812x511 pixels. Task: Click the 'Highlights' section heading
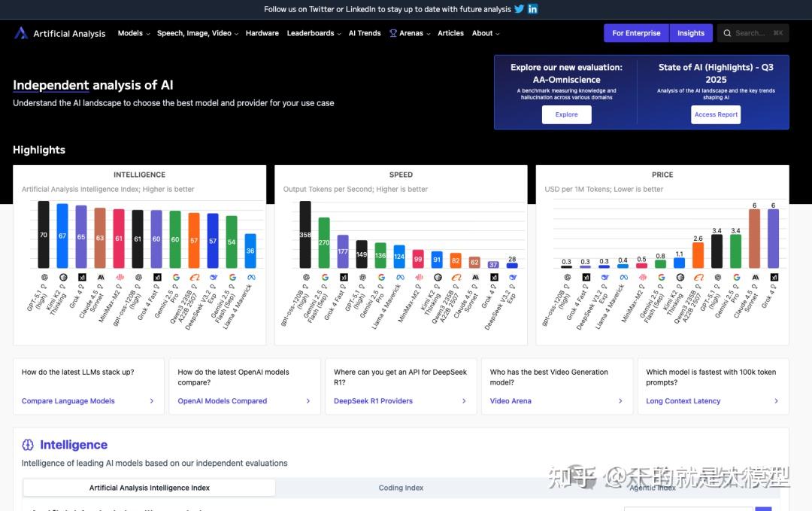(x=39, y=150)
